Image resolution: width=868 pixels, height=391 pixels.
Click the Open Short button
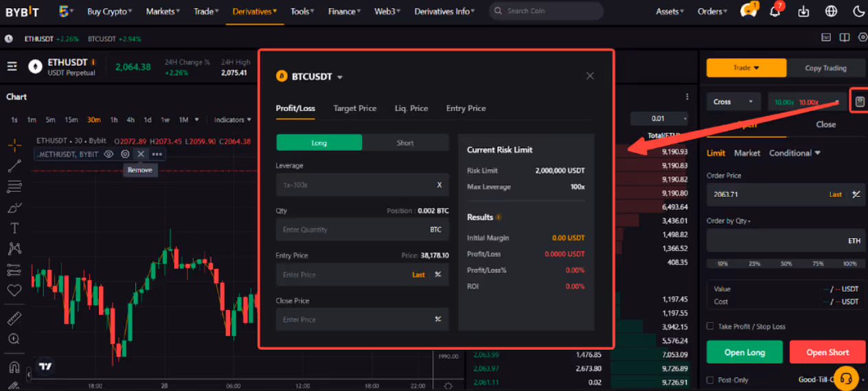[x=827, y=352]
